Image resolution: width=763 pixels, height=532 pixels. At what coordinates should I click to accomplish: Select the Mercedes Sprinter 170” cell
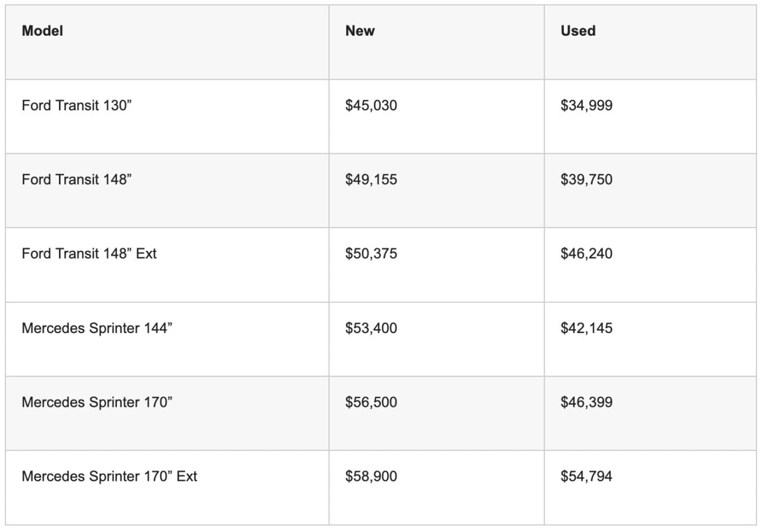[x=97, y=402]
